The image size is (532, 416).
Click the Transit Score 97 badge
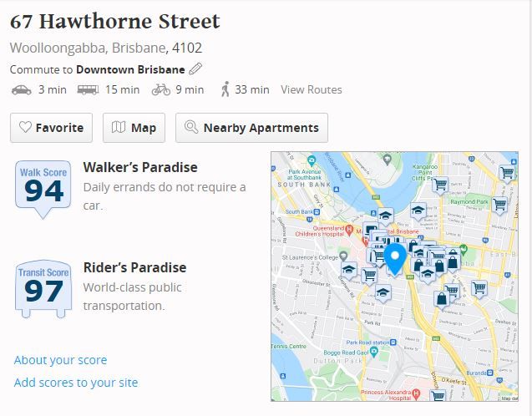43,289
